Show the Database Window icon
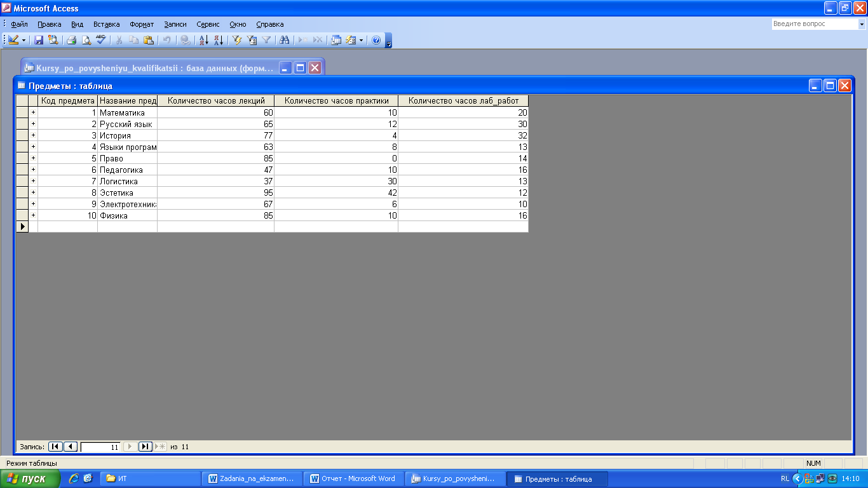The width and height of the screenshot is (868, 488). click(336, 40)
